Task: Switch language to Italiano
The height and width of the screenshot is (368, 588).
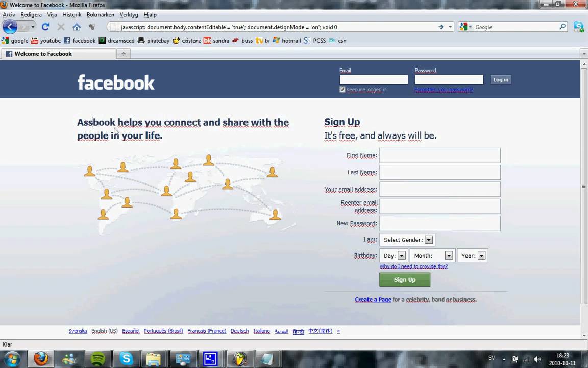Action: (261, 331)
